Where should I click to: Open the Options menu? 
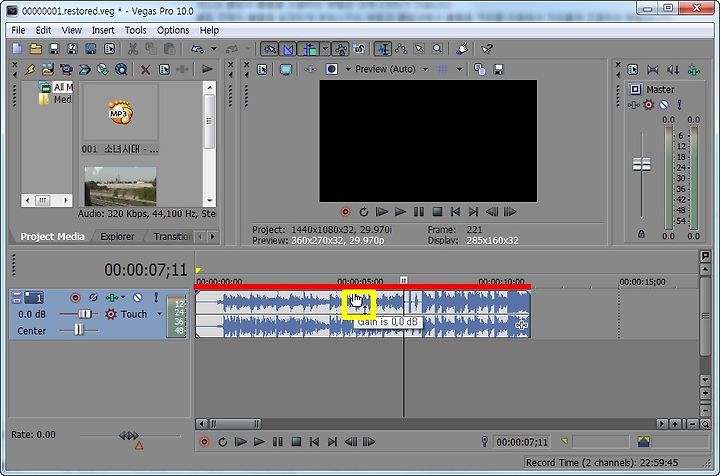173,30
